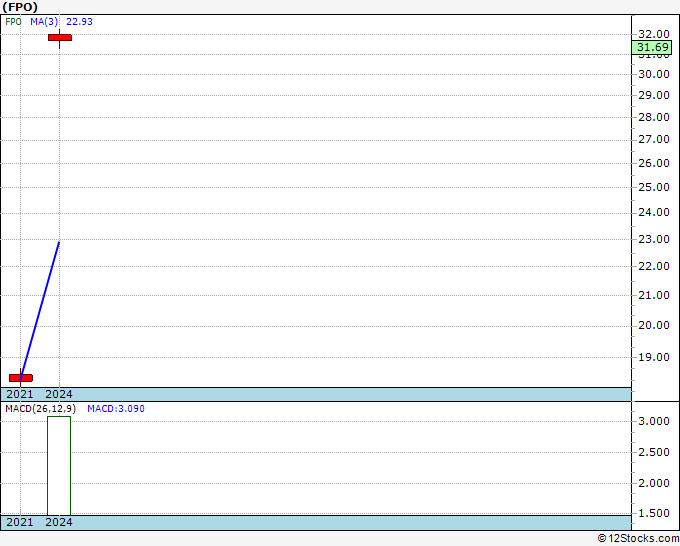Screen dimensions: 680x546
Task: Click the MA(3) indicator label
Action: [x=44, y=22]
